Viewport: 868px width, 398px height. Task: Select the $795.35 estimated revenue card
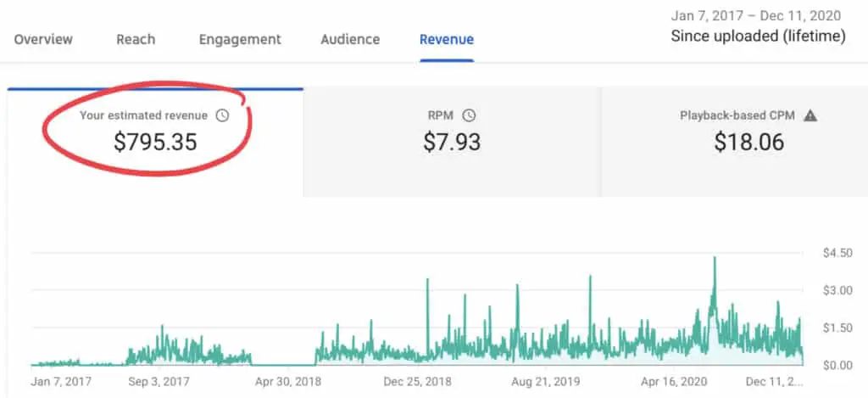pos(155,142)
